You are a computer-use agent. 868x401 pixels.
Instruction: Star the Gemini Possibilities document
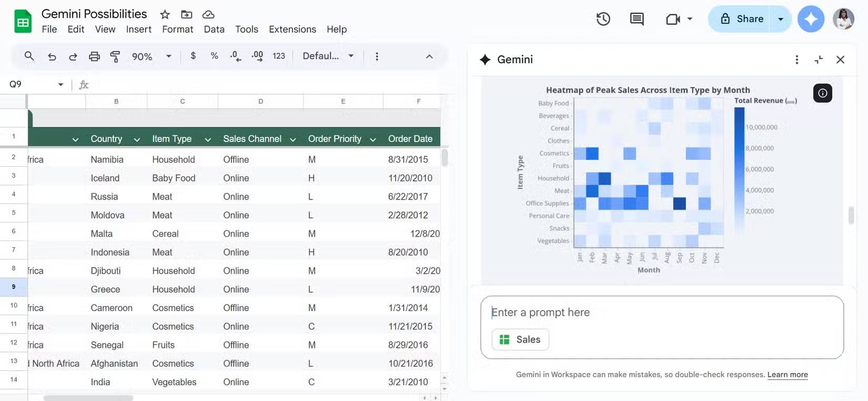[x=165, y=14]
